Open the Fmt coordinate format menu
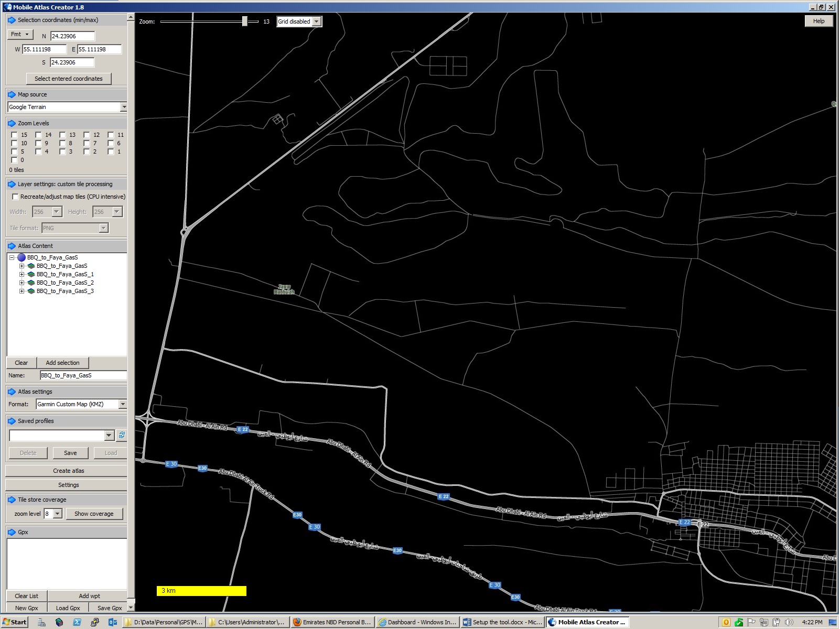 pyautogui.click(x=20, y=35)
